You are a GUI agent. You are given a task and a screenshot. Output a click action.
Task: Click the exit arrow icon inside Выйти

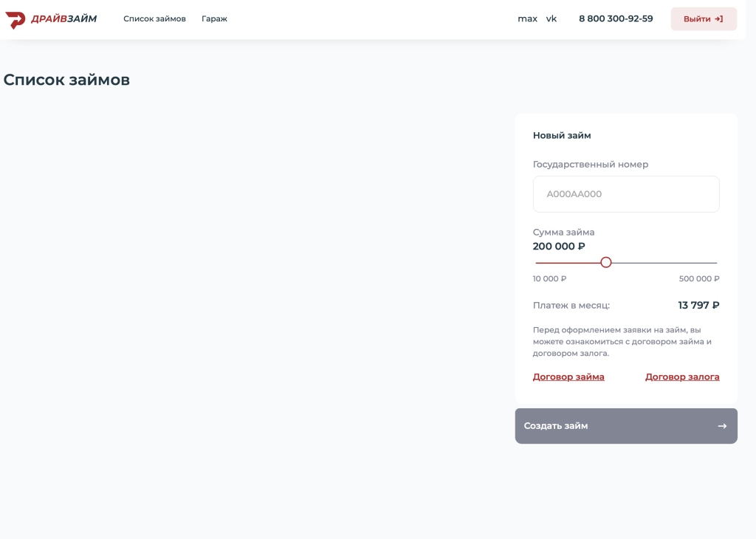pos(718,19)
